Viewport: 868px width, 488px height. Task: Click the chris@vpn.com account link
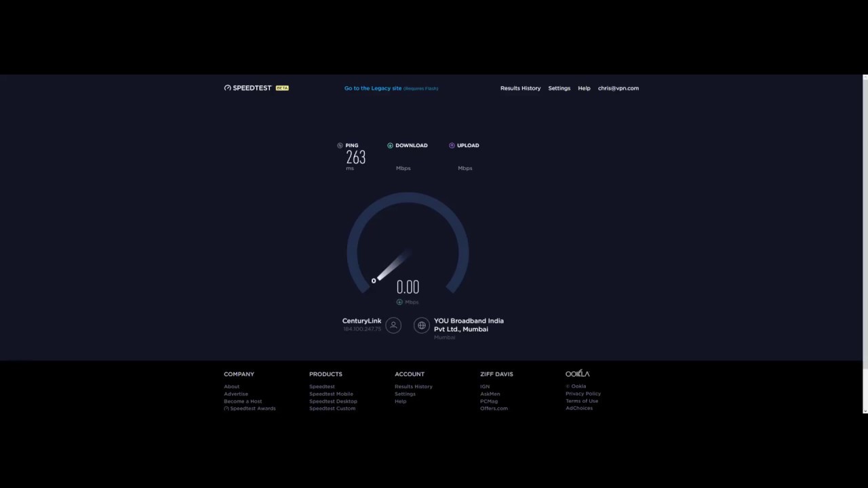[618, 88]
